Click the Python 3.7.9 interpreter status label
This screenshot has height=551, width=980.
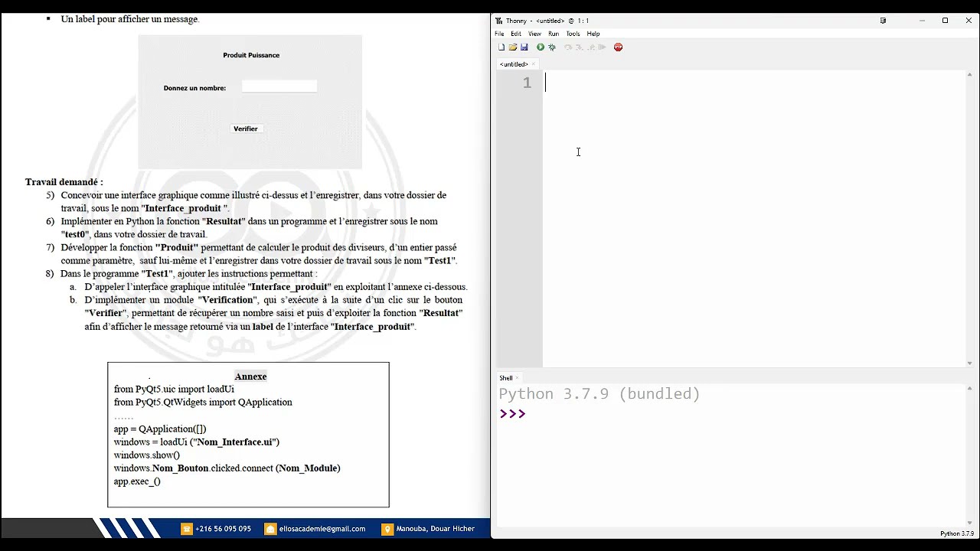coord(957,533)
